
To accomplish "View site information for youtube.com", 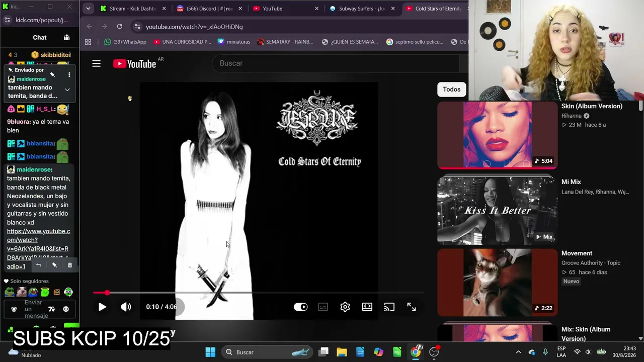I will pos(137,27).
